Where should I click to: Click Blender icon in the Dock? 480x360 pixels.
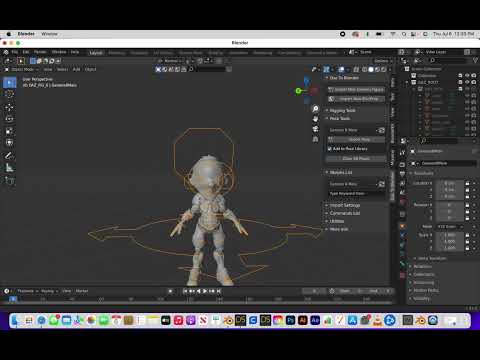(228, 321)
